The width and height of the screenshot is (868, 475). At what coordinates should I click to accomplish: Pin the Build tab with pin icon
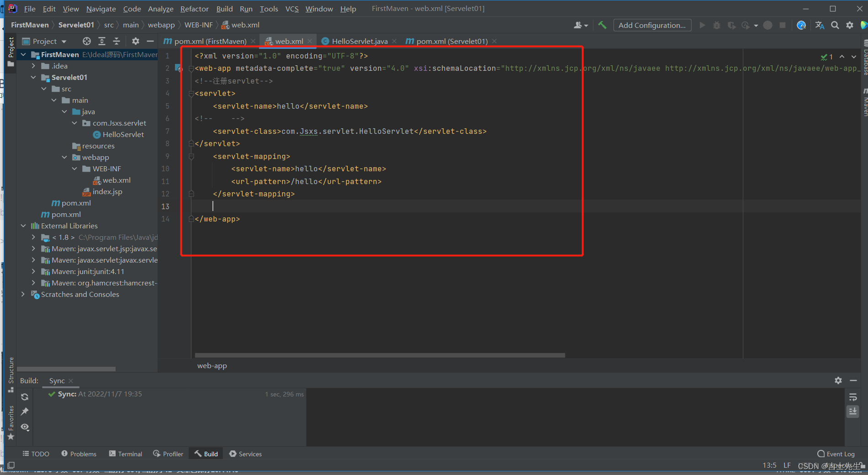point(25,412)
